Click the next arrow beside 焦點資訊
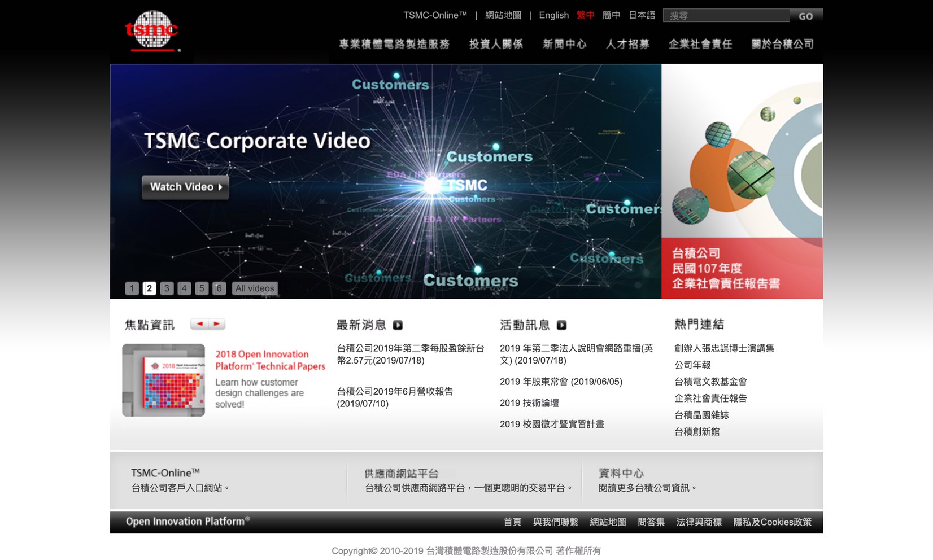The image size is (933, 560). [217, 323]
